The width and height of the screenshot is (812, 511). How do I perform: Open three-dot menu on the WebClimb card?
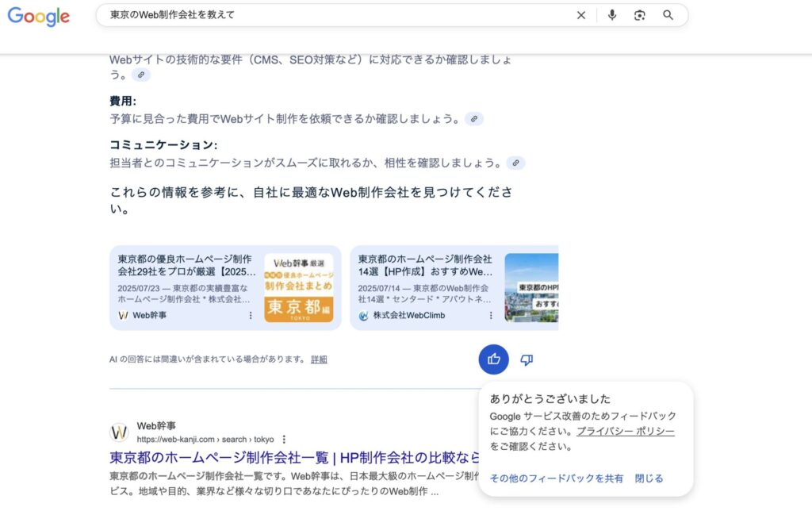pyautogui.click(x=492, y=316)
